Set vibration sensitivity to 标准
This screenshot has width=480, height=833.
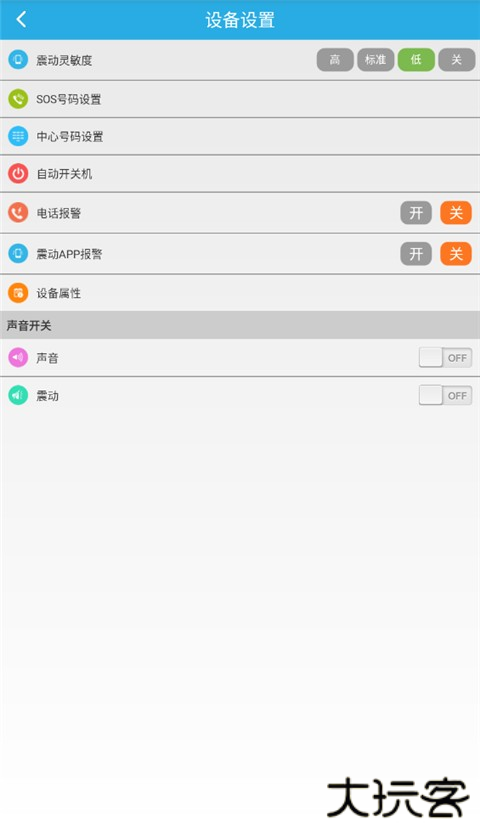(x=375, y=60)
